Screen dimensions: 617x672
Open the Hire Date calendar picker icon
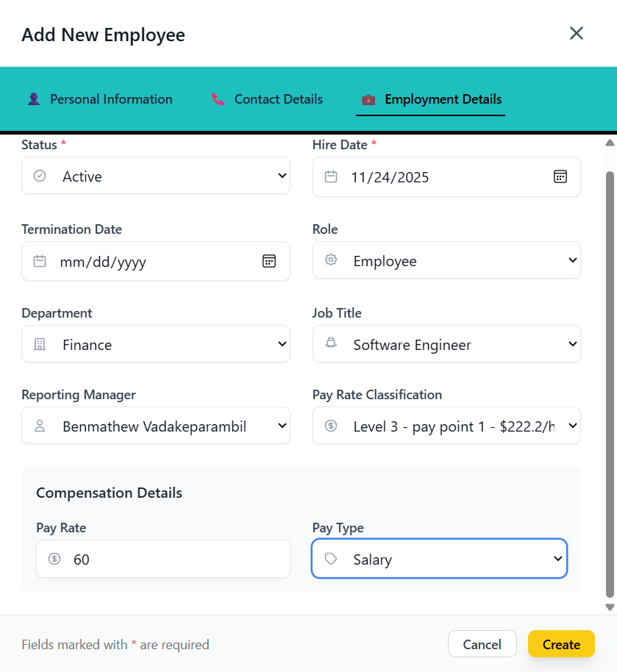(560, 176)
